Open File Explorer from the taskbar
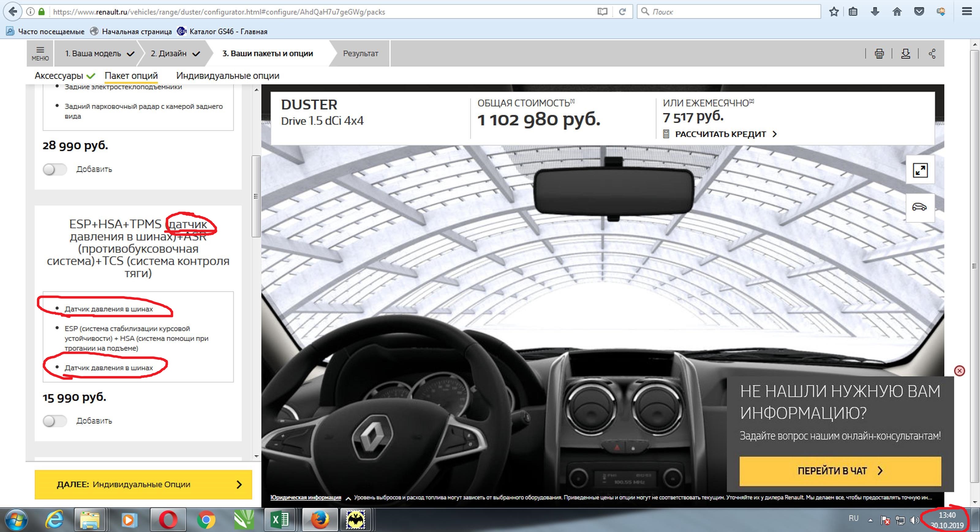Image resolution: width=980 pixels, height=532 pixels. coord(90,519)
